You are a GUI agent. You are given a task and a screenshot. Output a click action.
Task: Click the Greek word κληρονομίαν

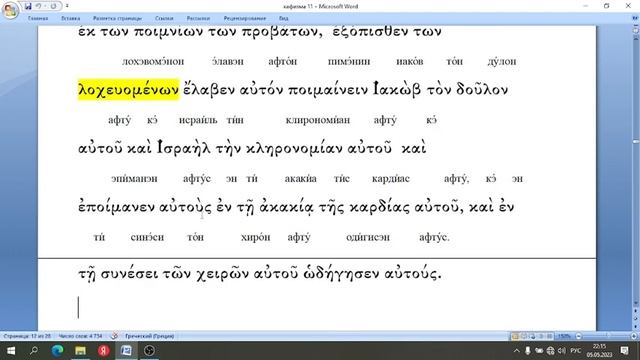295,148
